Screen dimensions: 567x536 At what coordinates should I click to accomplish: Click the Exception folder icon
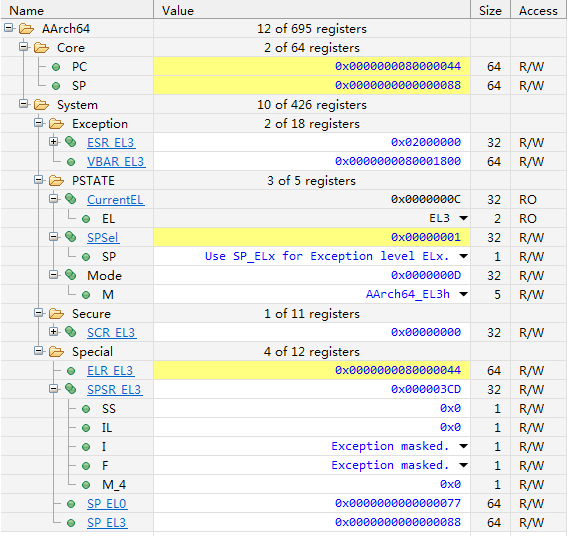pos(56,124)
